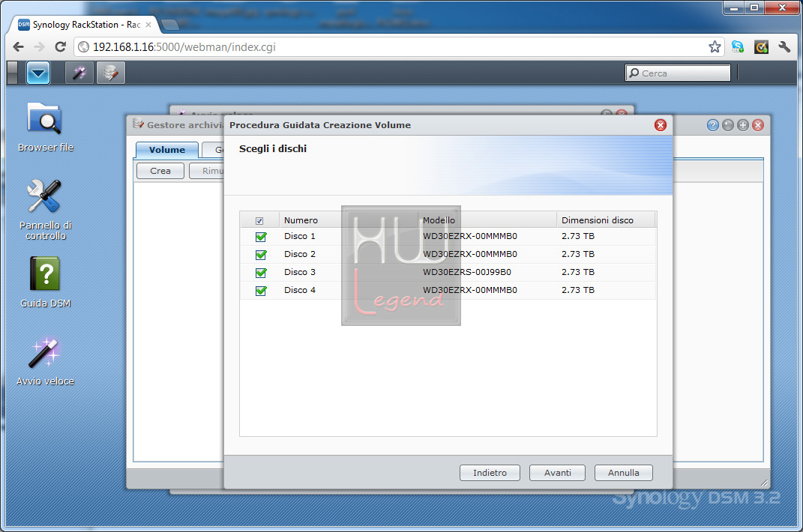This screenshot has height=532, width=803.
Task: Click the storage manager icon in DSM taskbar
Action: click(111, 73)
